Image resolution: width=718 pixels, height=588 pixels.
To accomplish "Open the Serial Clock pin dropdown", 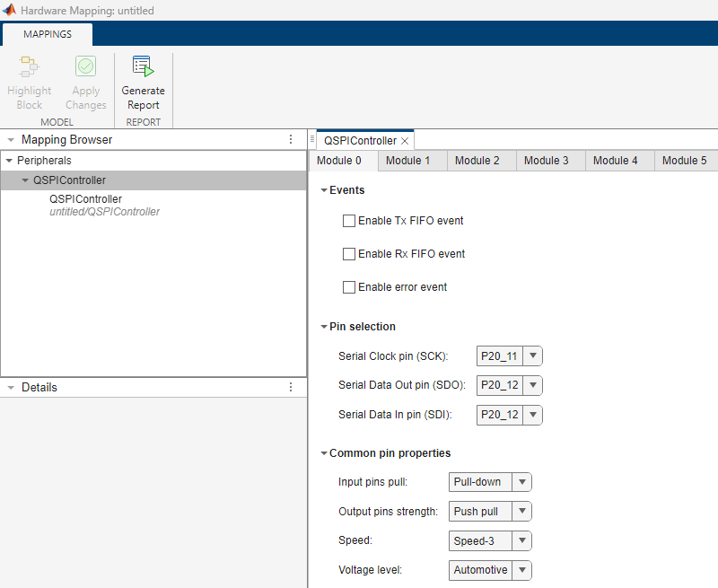I will click(532, 355).
